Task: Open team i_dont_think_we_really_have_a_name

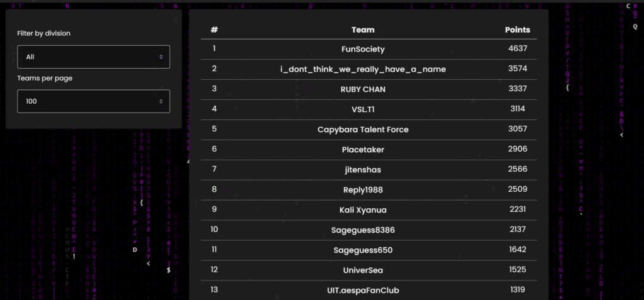Action: [363, 69]
